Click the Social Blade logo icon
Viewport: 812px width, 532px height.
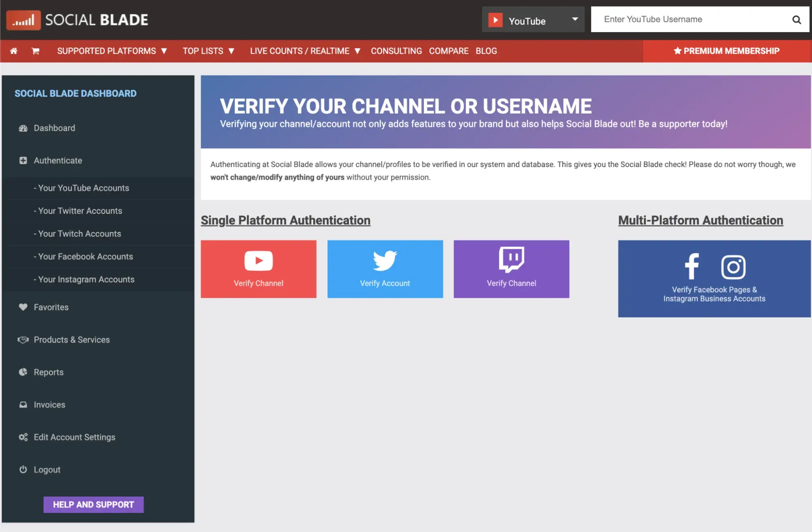coord(23,20)
